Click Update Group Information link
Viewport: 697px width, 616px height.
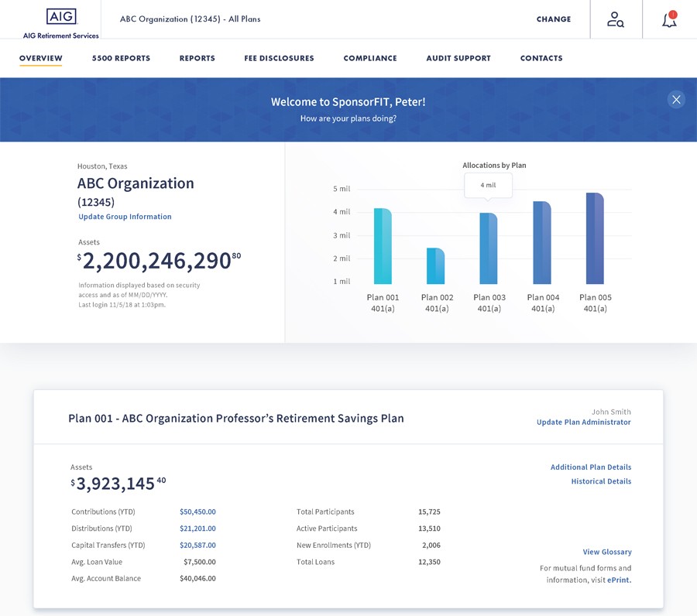pos(125,217)
